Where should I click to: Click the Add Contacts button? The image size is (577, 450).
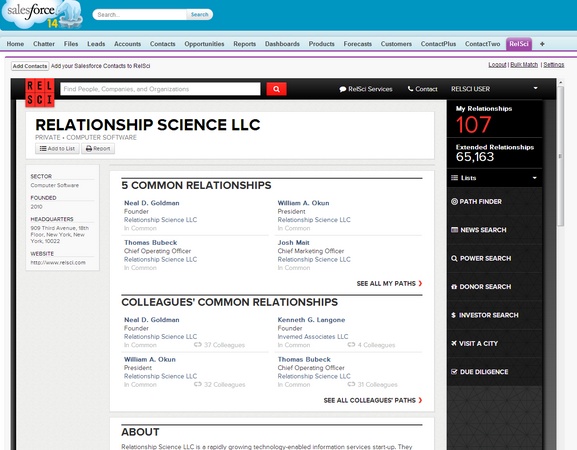click(30, 66)
